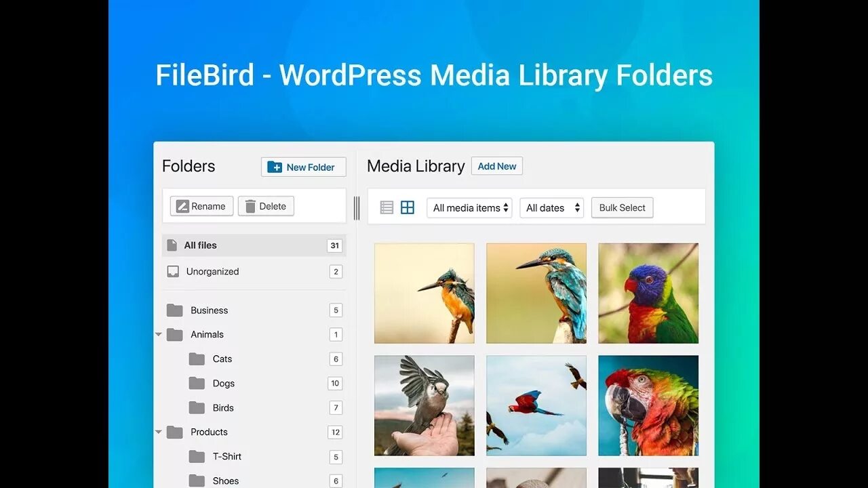Select the blue kingfisher close-up thumbnail
Screen dimensions: 868x488
coord(536,293)
